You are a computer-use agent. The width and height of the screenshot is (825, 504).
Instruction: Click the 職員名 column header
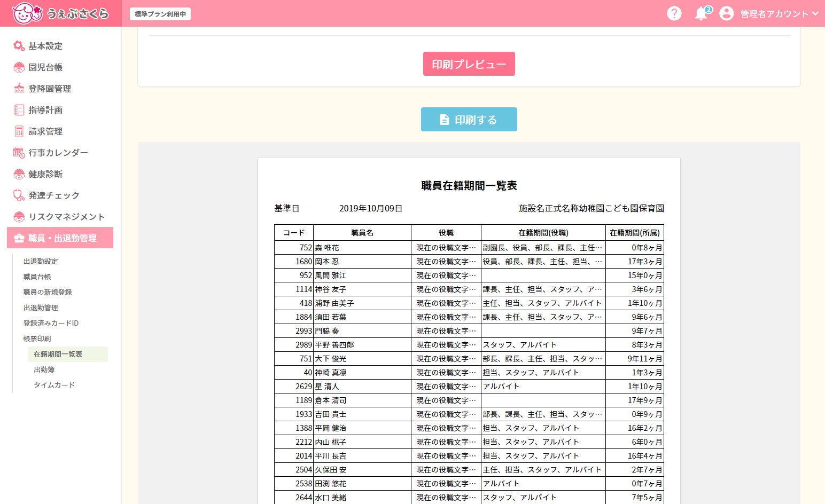click(362, 233)
